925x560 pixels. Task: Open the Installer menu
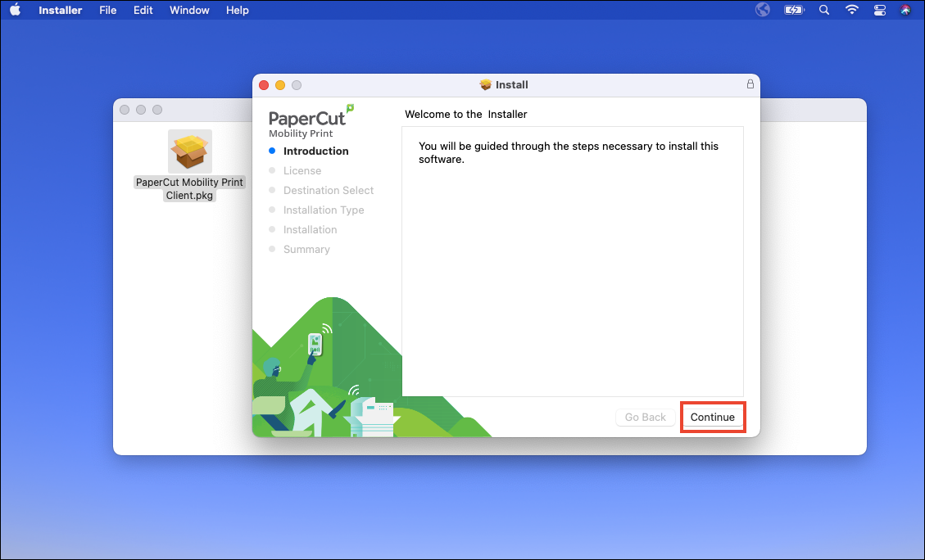click(x=60, y=10)
